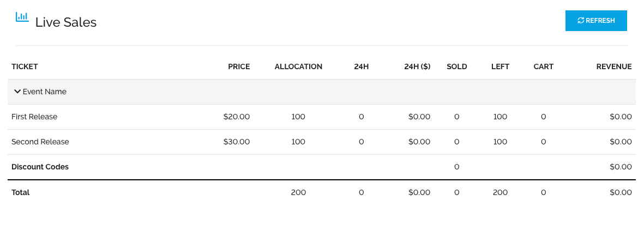Click the Live Sales heading text
Image resolution: width=644 pixels, height=225 pixels.
pyautogui.click(x=65, y=22)
